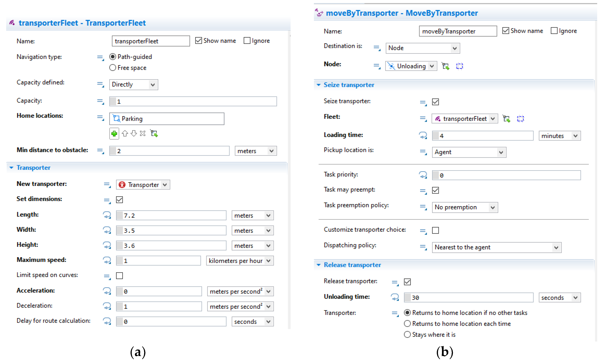The image size is (601, 364).
Task: Enable Limit speed on curves checkbox
Action: pyautogui.click(x=119, y=275)
